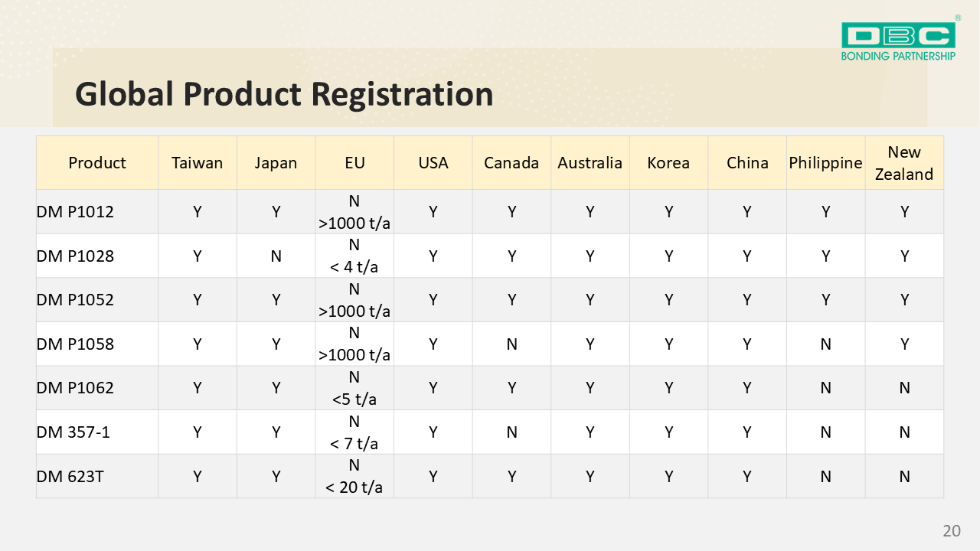Viewport: 980px width, 551px height.
Task: Click the slide page number 20
Action: point(951,531)
